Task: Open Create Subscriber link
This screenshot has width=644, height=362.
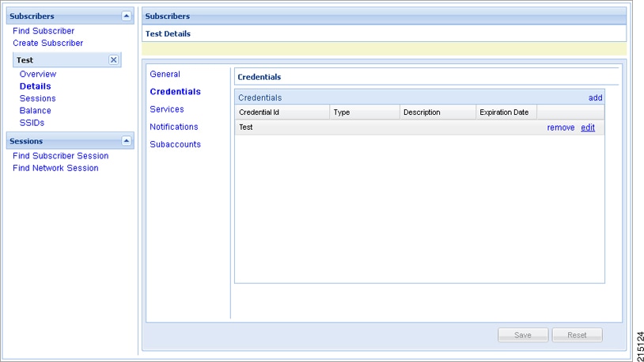Action: (47, 43)
